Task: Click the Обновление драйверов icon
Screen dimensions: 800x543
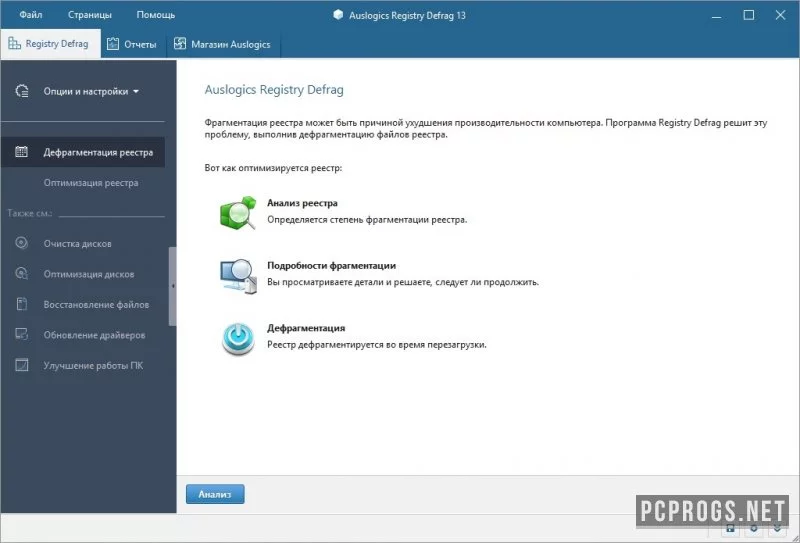Action: (x=21, y=334)
